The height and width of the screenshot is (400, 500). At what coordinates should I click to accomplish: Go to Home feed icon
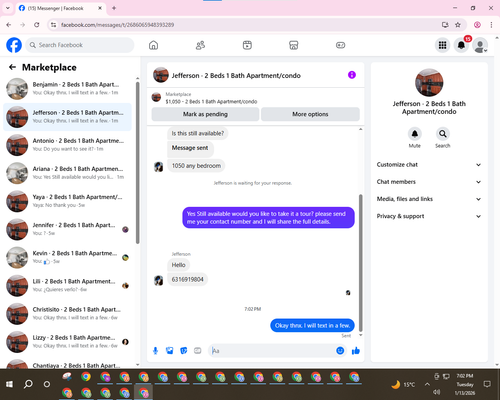coord(153,45)
